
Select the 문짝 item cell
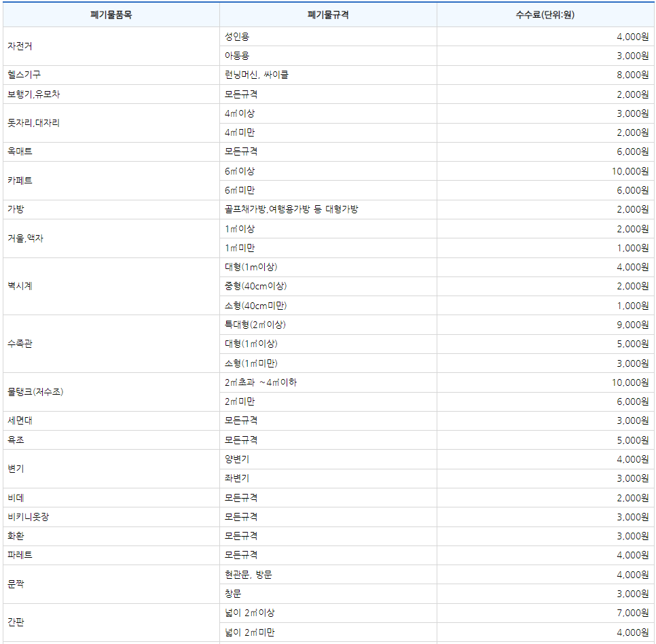(x=111, y=585)
